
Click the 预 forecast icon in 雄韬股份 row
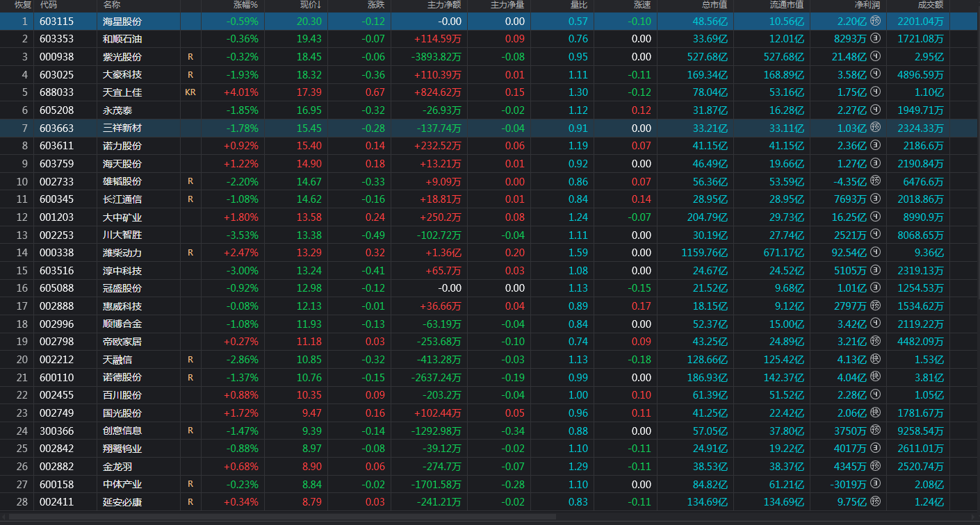click(x=875, y=181)
